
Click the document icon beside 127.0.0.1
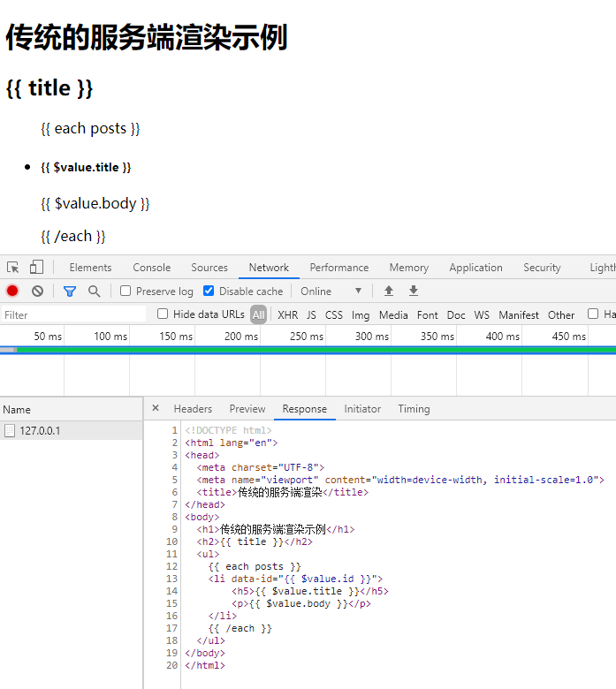coord(10,431)
